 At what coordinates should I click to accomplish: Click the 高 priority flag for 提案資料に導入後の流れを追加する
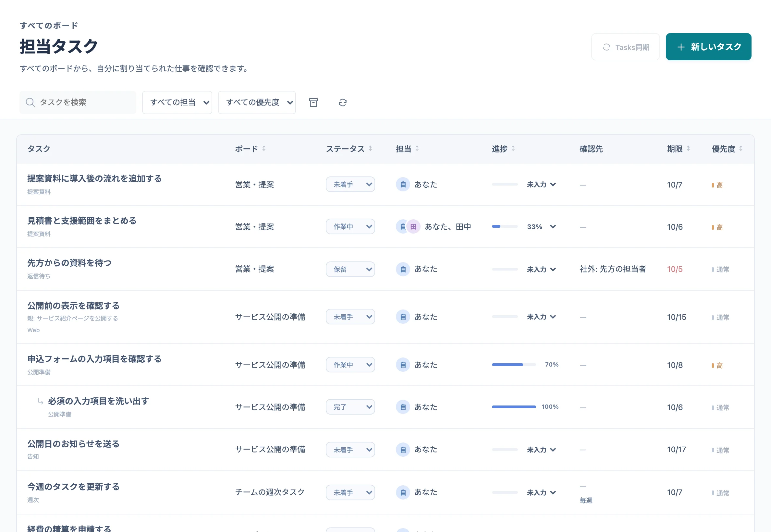tap(717, 185)
